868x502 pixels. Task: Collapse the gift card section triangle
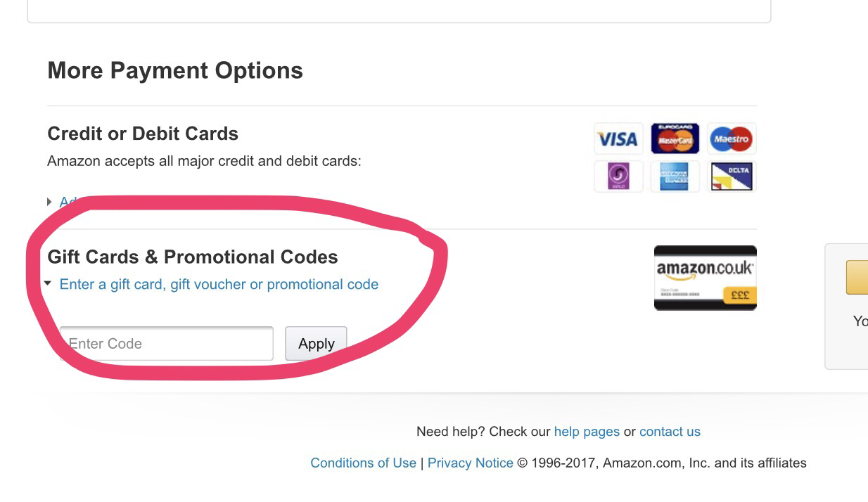(48, 284)
